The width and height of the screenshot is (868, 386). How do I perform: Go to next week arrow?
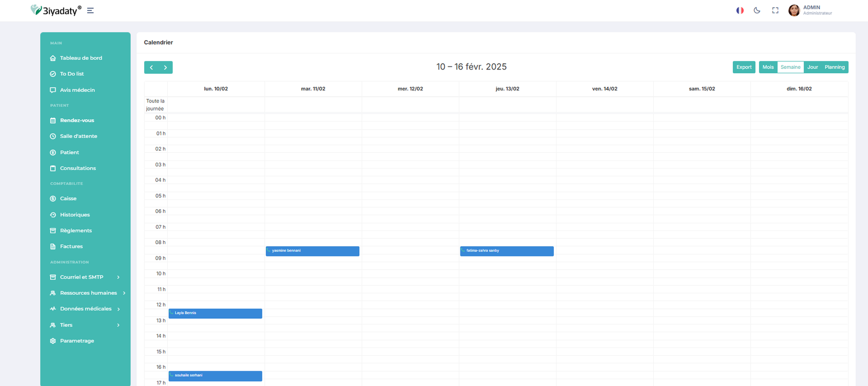pos(165,67)
